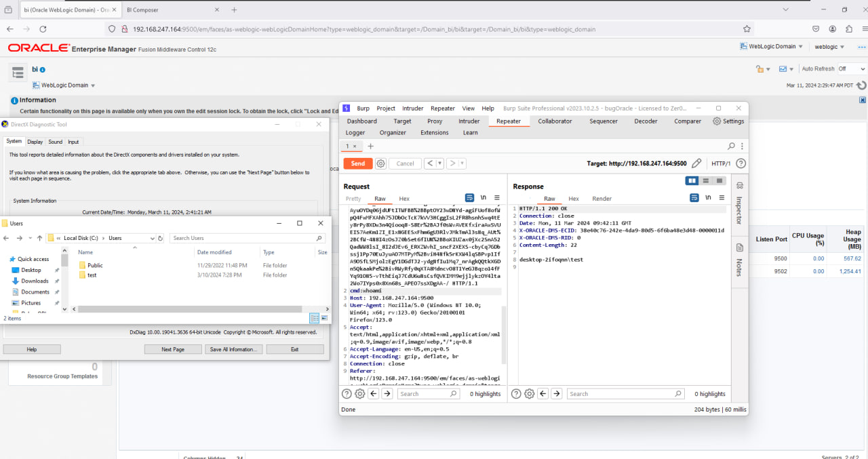Viewport: 868px width, 459px height.
Task: Open the Burp menu in menu bar
Action: coord(363,108)
